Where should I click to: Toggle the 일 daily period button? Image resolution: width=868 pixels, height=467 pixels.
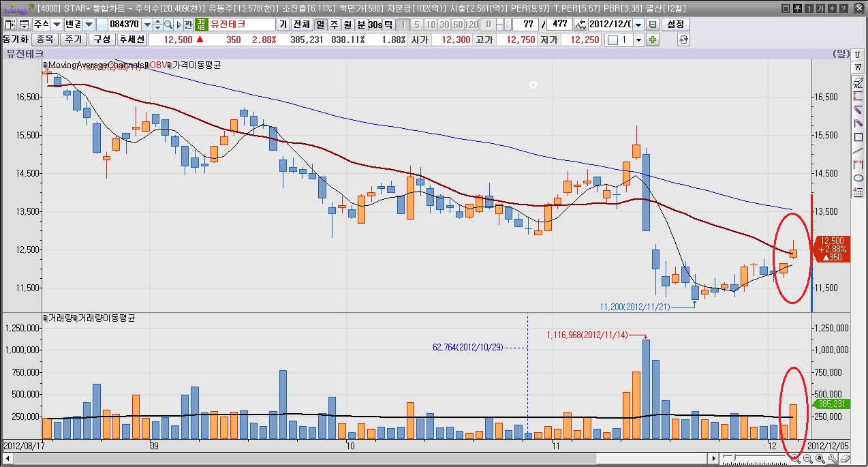pos(320,25)
